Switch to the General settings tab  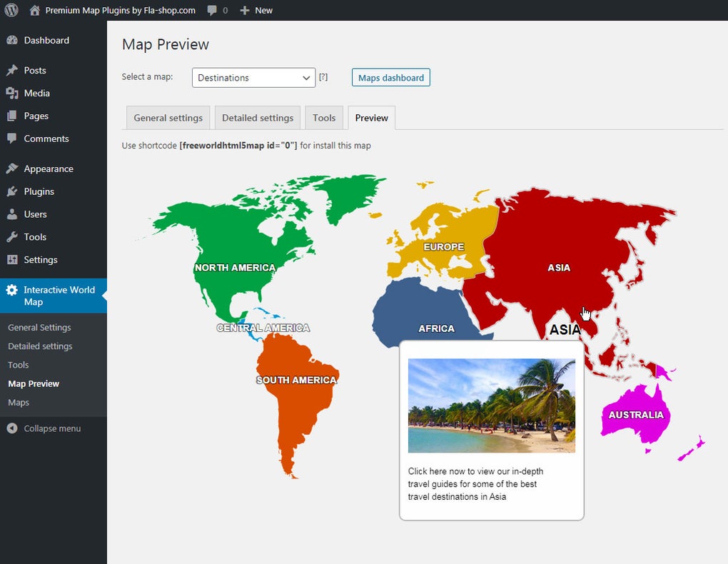168,118
